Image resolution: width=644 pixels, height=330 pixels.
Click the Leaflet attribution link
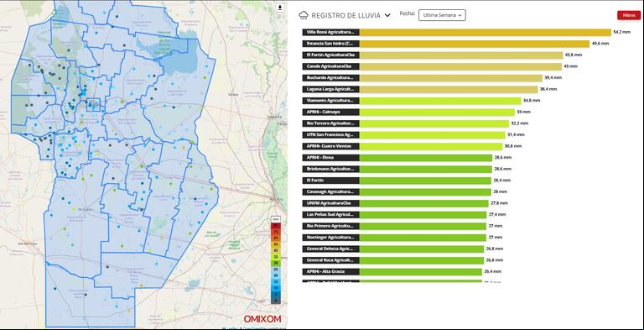[x=231, y=328]
